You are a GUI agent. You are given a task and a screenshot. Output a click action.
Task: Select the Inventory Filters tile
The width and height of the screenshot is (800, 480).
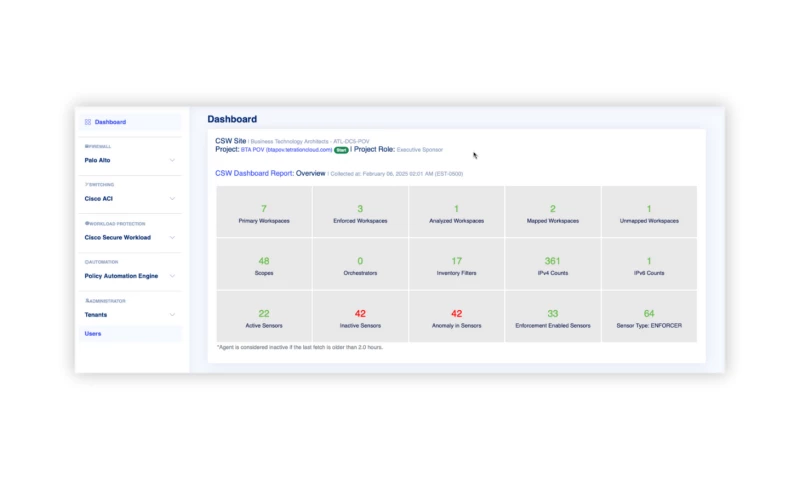coord(456,264)
